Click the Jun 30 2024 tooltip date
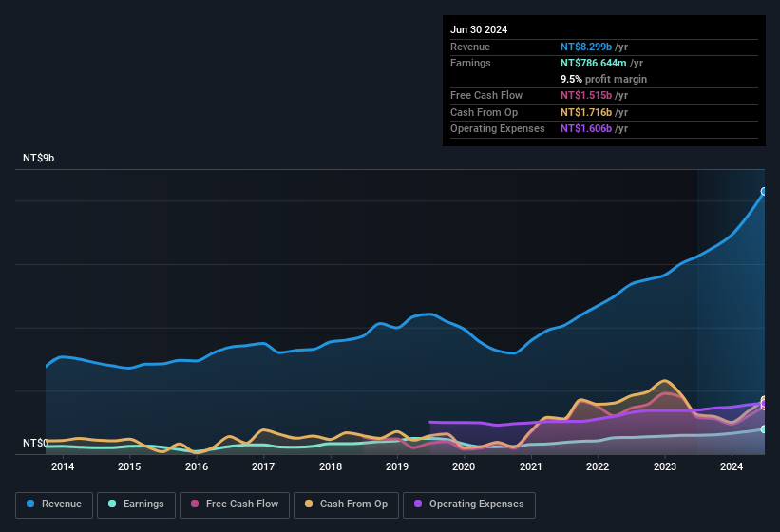This screenshot has height=532, width=780. pos(479,29)
